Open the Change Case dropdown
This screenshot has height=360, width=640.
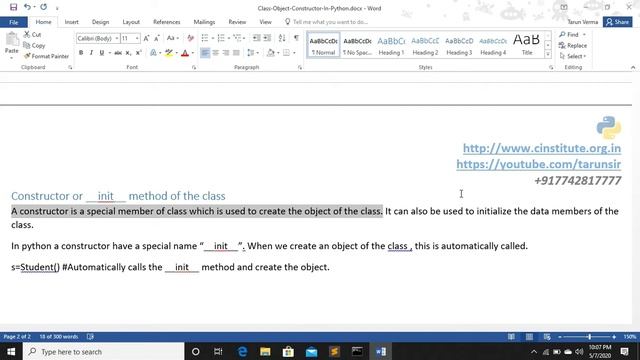(173, 38)
